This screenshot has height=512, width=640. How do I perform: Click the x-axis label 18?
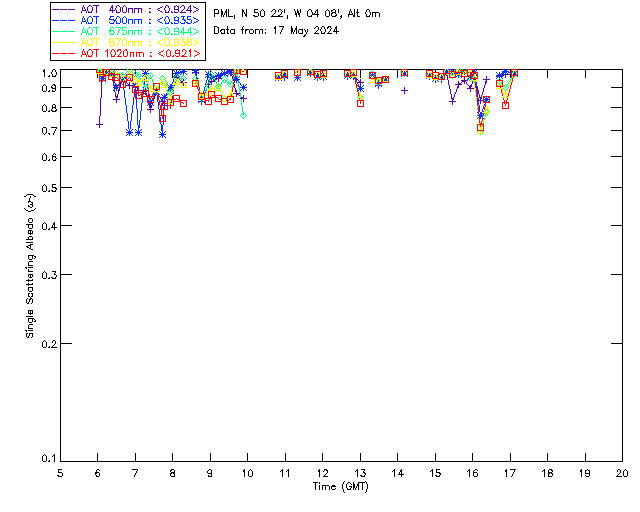pyautogui.click(x=547, y=473)
